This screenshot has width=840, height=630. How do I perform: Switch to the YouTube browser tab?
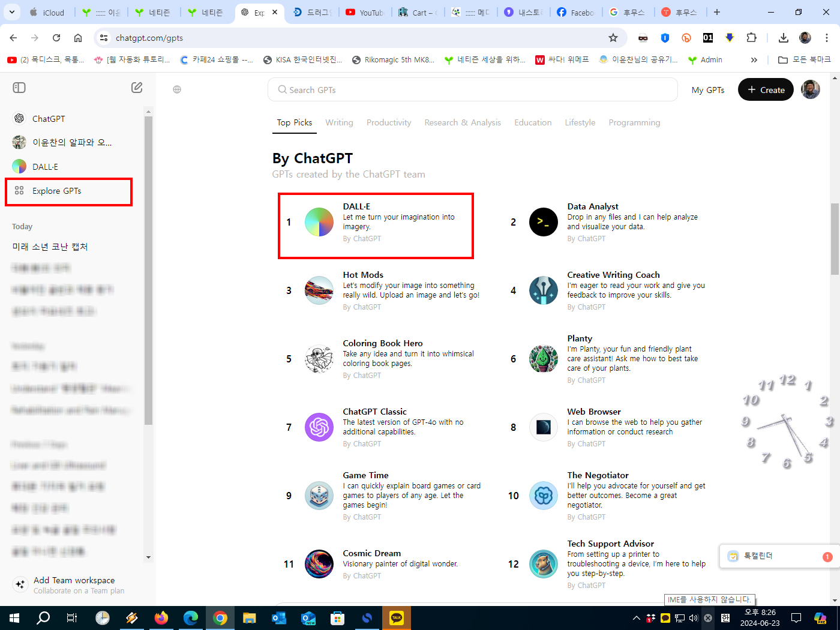365,12
